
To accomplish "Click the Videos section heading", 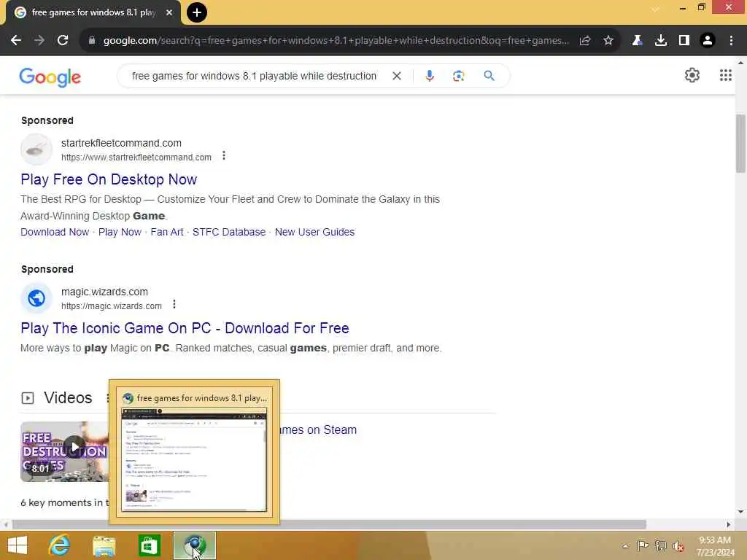I will click(x=68, y=397).
